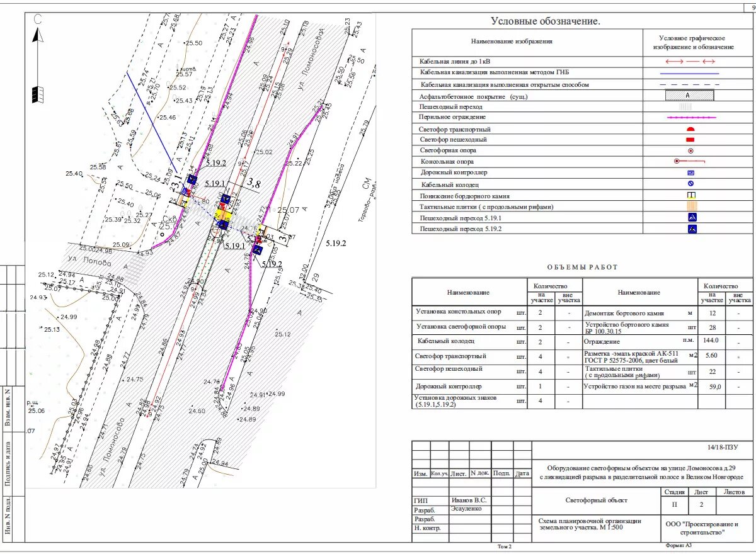Click 'Разметка -эмаль краской АК-511' table cell
The width and height of the screenshot is (756, 554).
tap(631, 356)
